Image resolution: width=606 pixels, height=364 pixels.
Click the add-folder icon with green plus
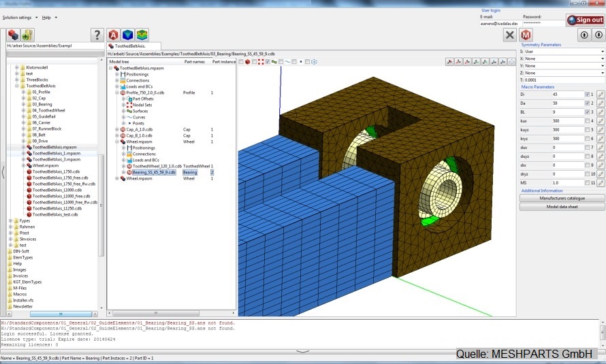click(27, 35)
